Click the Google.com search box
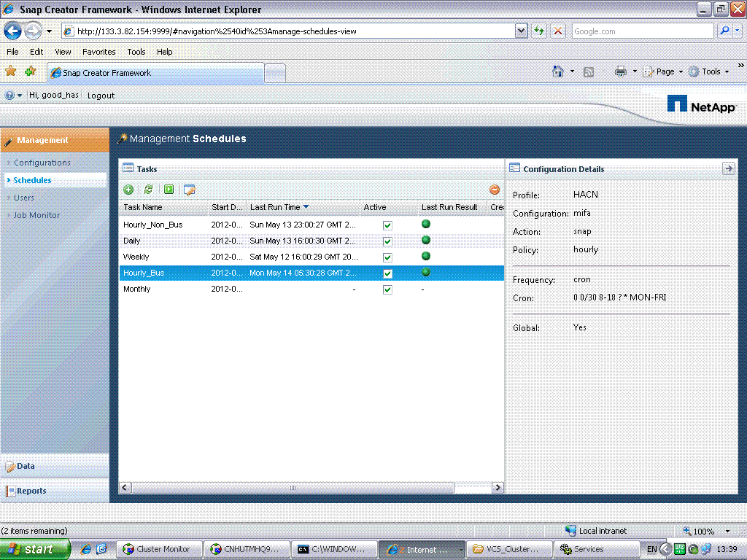 (643, 31)
